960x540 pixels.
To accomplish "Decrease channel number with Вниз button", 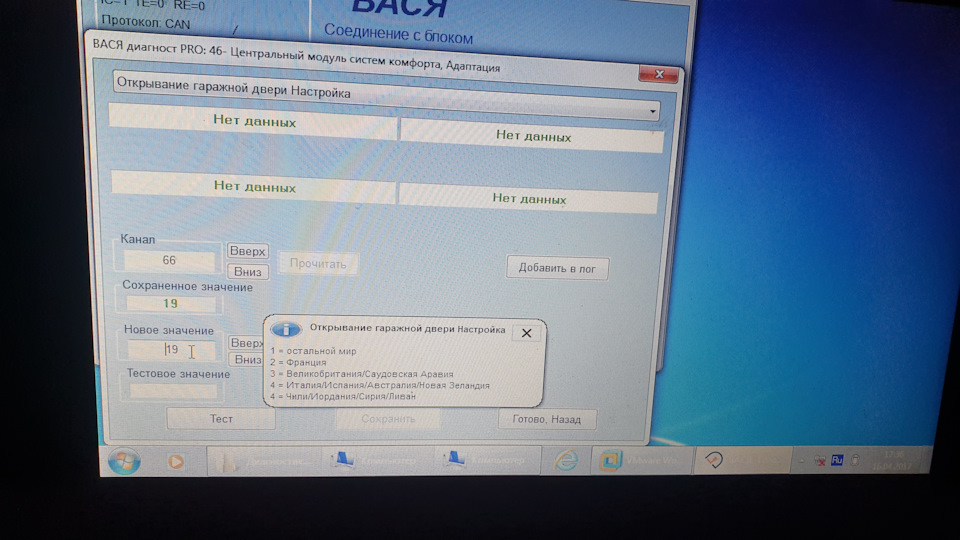I will click(x=247, y=271).
